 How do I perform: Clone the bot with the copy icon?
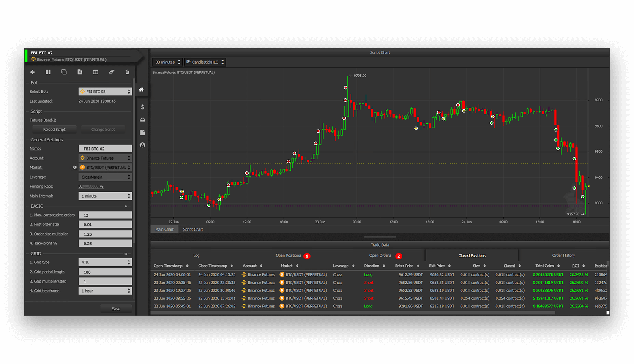pos(64,72)
